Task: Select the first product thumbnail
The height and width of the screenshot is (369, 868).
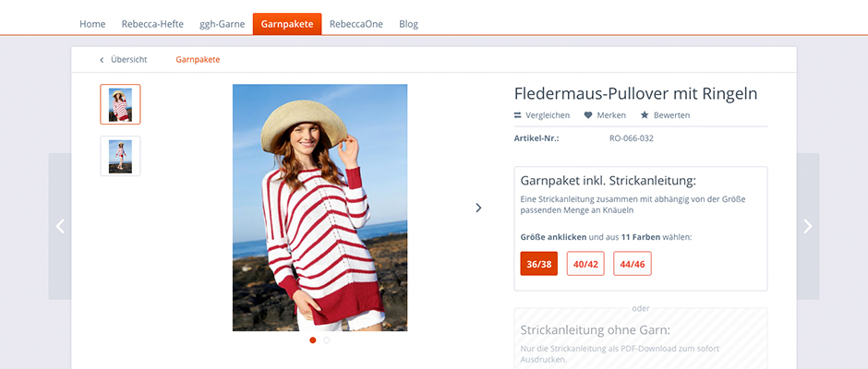Action: point(120,104)
